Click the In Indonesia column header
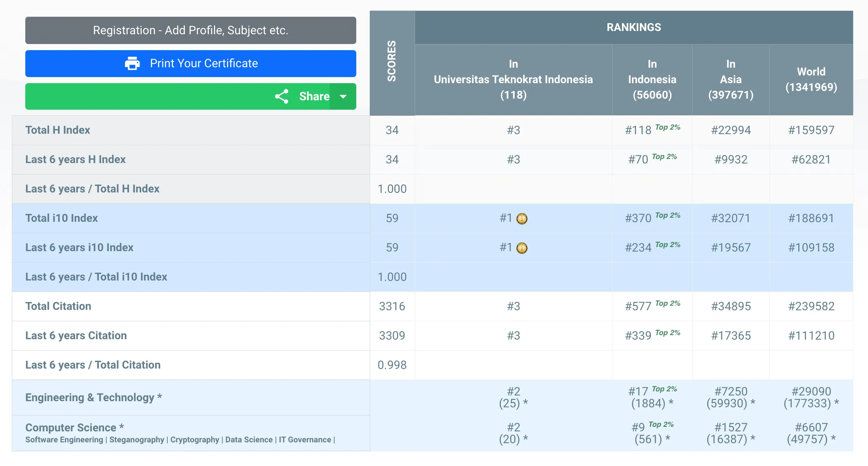Viewport: 868px width, 466px height. (x=652, y=80)
